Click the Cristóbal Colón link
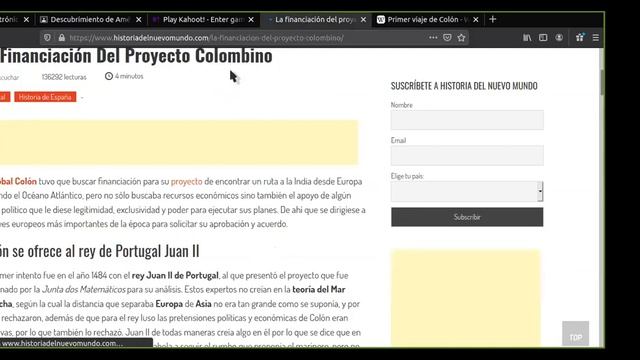Screen dimensions: 640x360 coord(18,181)
